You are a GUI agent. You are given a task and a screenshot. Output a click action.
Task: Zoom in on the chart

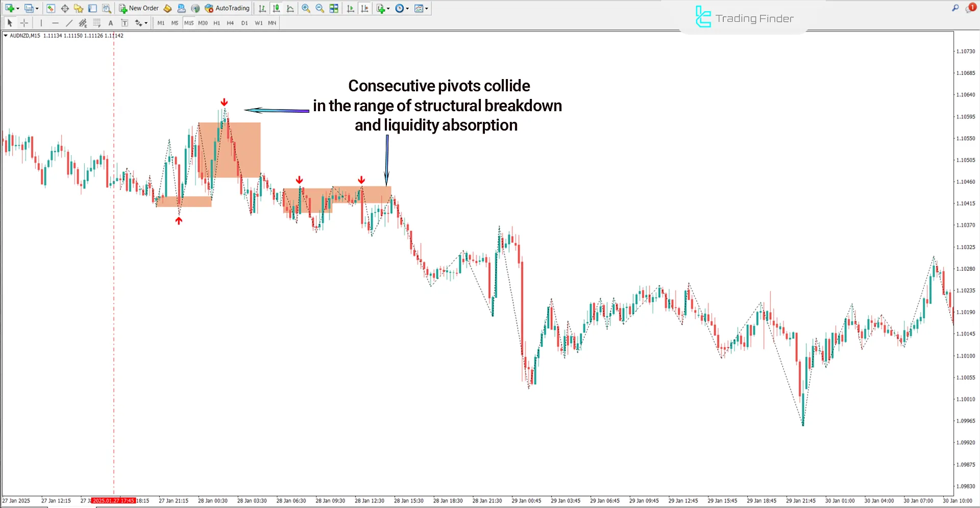[306, 8]
